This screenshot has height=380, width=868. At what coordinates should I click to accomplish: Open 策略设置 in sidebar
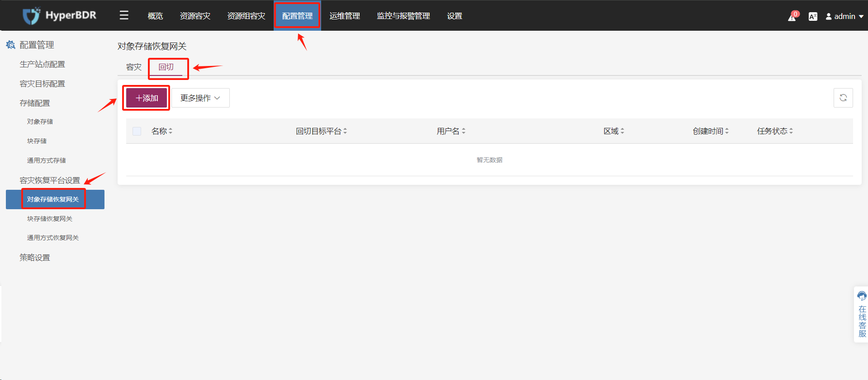point(35,258)
